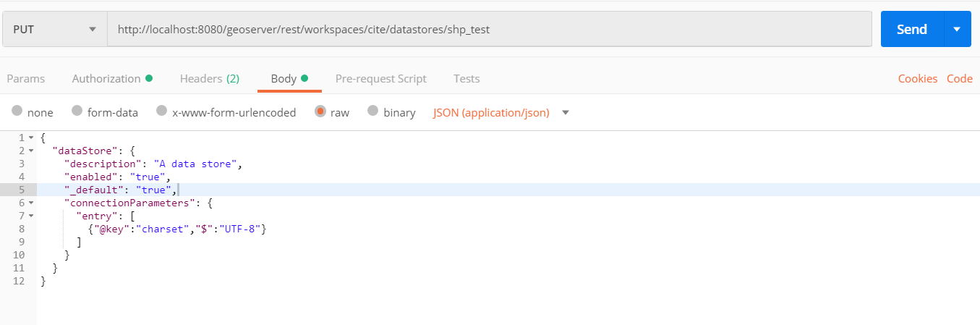Click the request URL field

489,30
